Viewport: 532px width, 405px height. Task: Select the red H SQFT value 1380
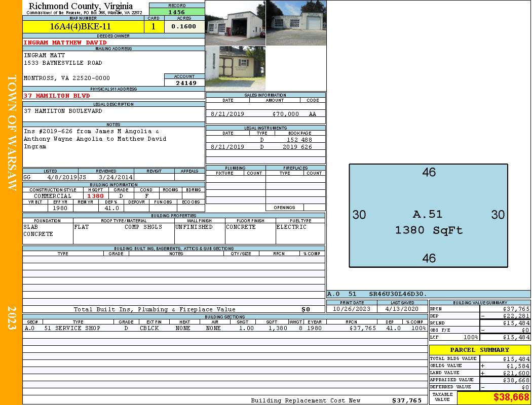(95, 196)
